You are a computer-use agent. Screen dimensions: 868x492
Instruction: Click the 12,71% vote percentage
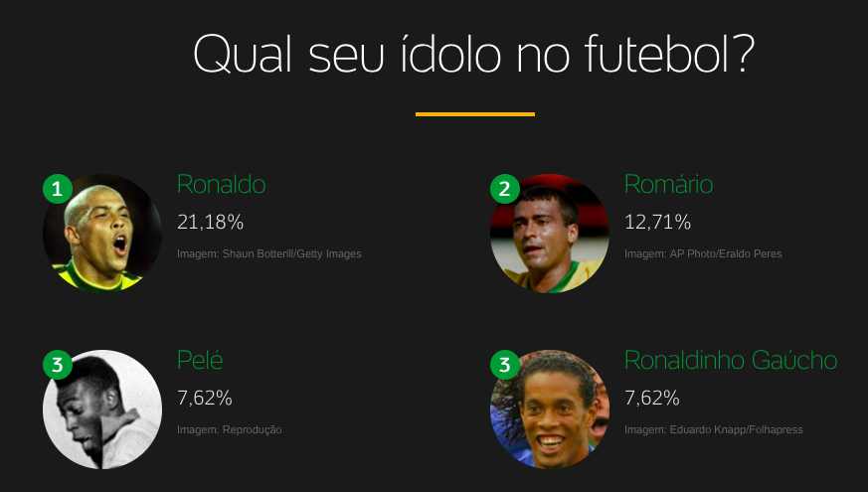[x=657, y=222]
